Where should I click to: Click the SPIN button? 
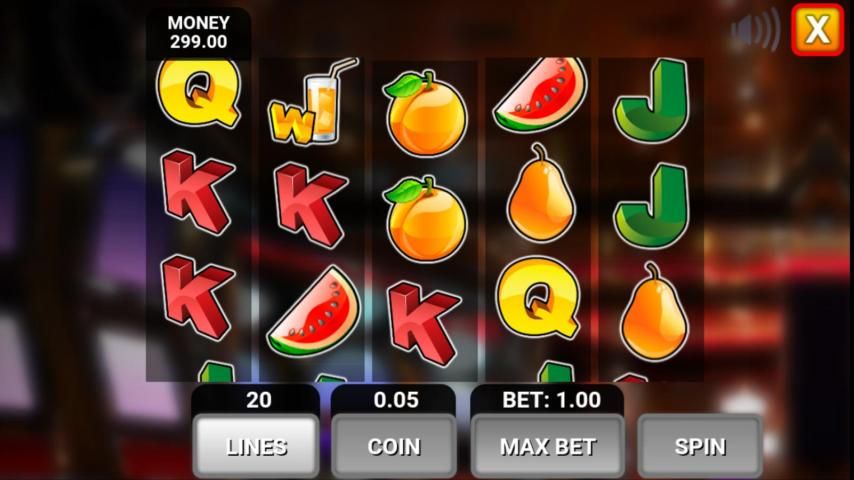coord(700,446)
